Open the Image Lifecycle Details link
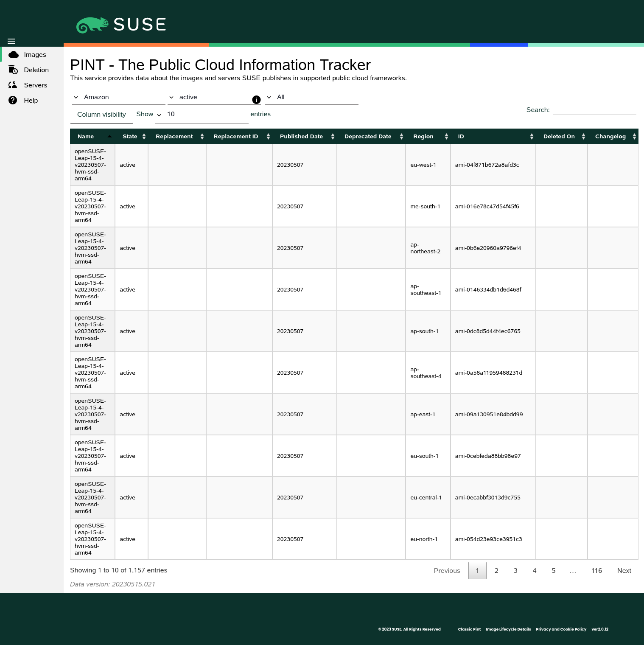Screen dimensions: 644x645 (508, 629)
